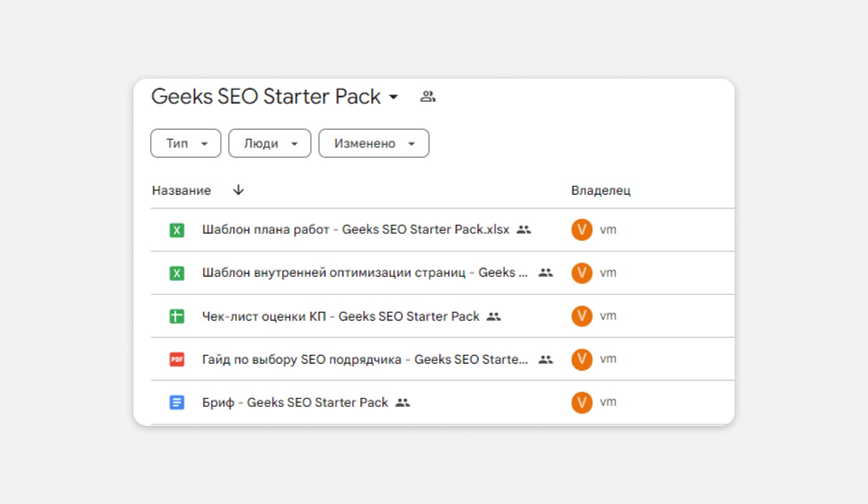Expand the Geeks SEO Starter Pack folder menu

coord(394,97)
